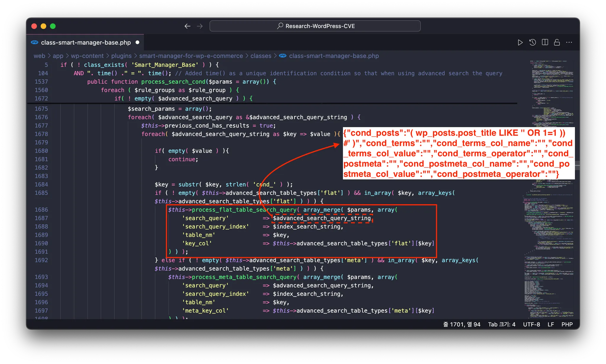
Task: Select the class-smart-manager-base.php tab
Action: coord(86,43)
